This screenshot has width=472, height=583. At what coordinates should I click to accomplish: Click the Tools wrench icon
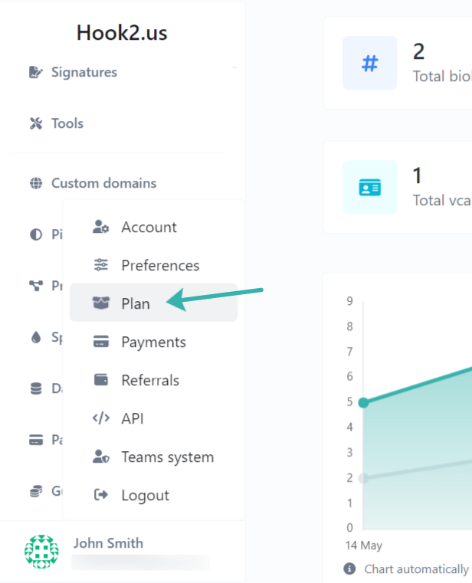36,123
